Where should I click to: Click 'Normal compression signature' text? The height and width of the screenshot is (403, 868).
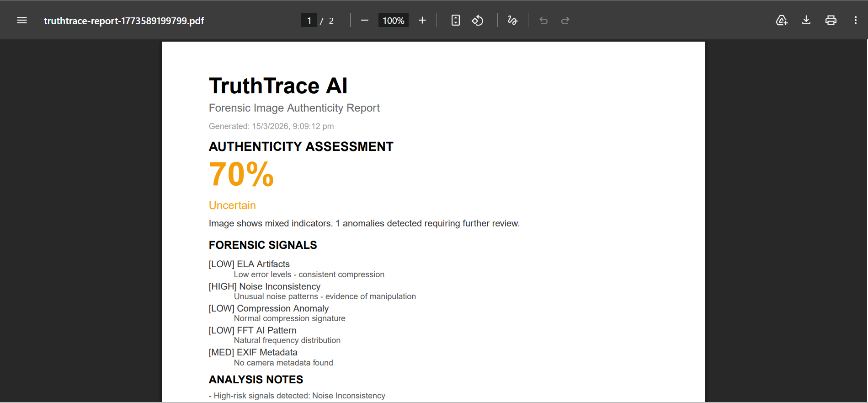coord(290,318)
